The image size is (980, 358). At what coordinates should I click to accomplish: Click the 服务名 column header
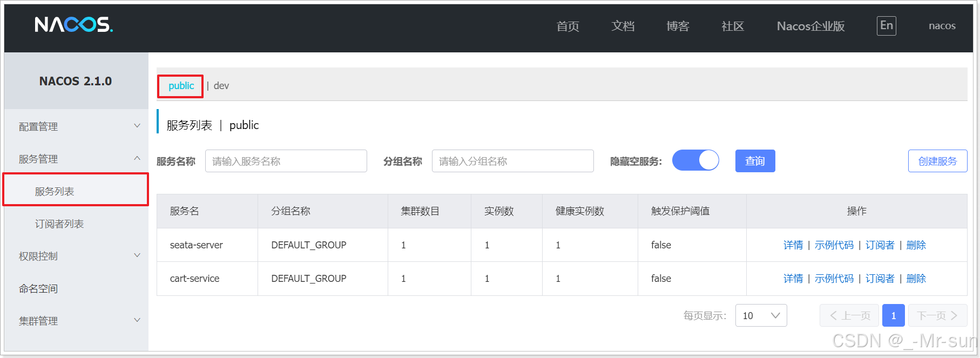tap(207, 211)
